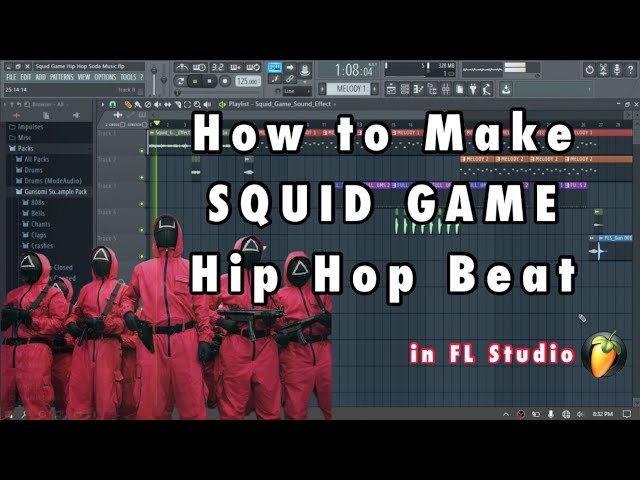Toggle Playlist magnet snap icon
This screenshot has height=480, width=640.
coord(113,105)
